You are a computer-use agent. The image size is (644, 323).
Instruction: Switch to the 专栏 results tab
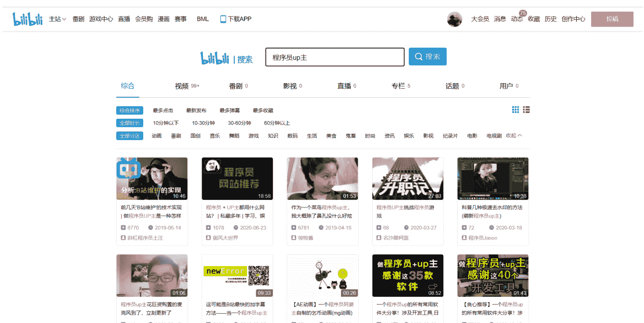tap(398, 86)
